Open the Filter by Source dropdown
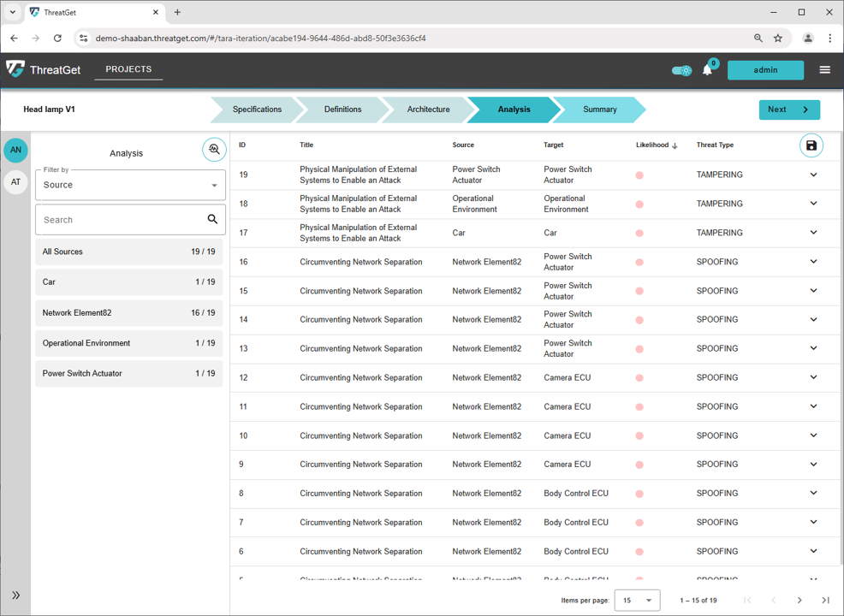The image size is (844, 616). (129, 185)
